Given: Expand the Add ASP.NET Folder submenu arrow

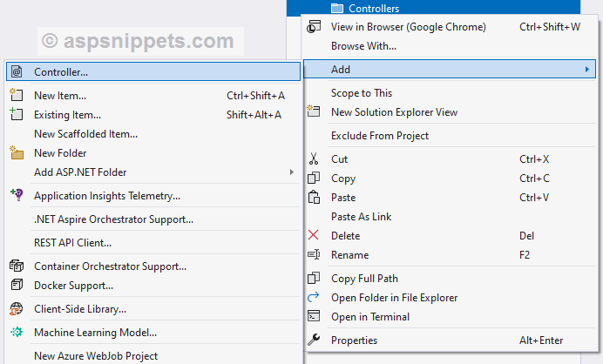Looking at the screenshot, I should (292, 172).
